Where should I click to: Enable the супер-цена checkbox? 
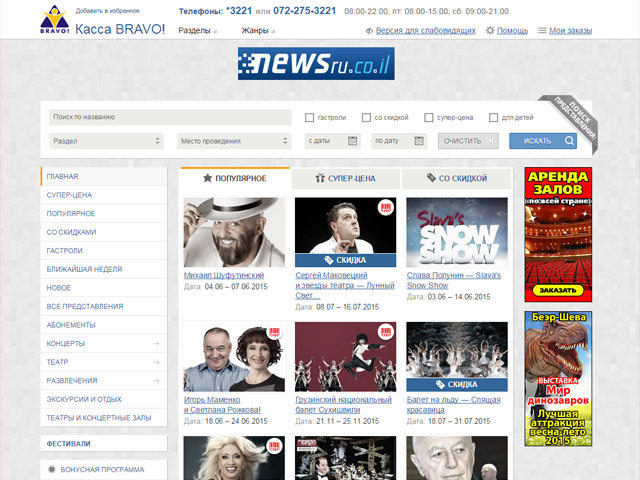pyautogui.click(x=429, y=118)
